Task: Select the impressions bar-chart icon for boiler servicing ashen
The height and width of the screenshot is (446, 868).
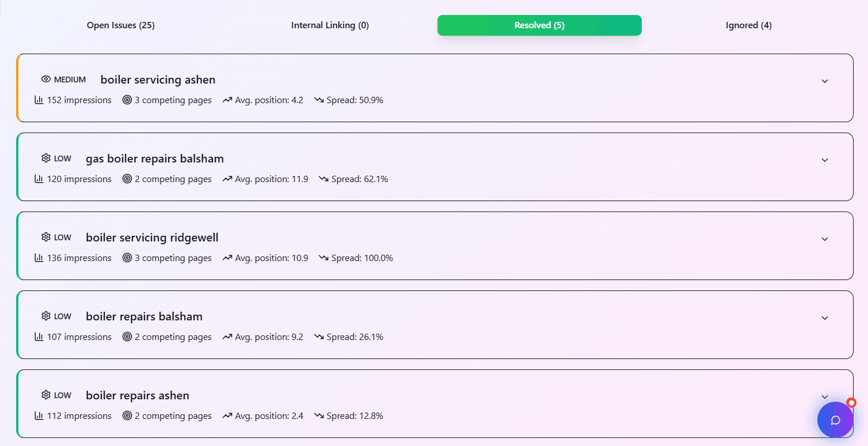Action: point(39,100)
